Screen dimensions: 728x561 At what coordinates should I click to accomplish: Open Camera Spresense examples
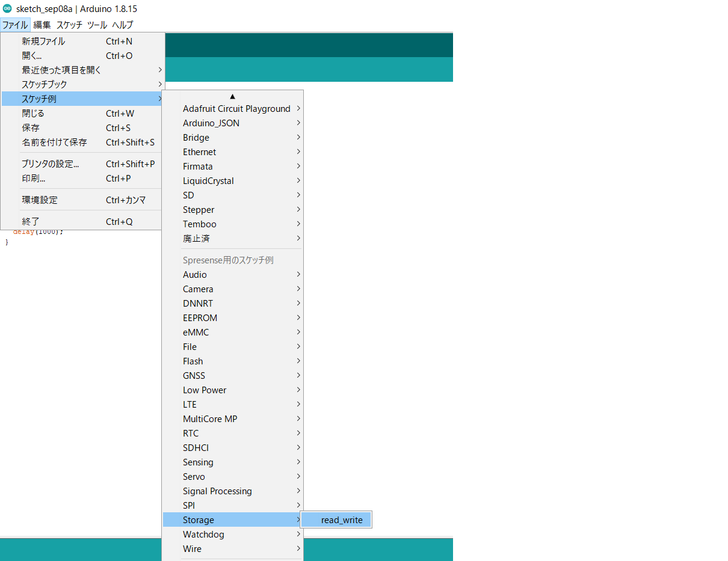(232, 289)
